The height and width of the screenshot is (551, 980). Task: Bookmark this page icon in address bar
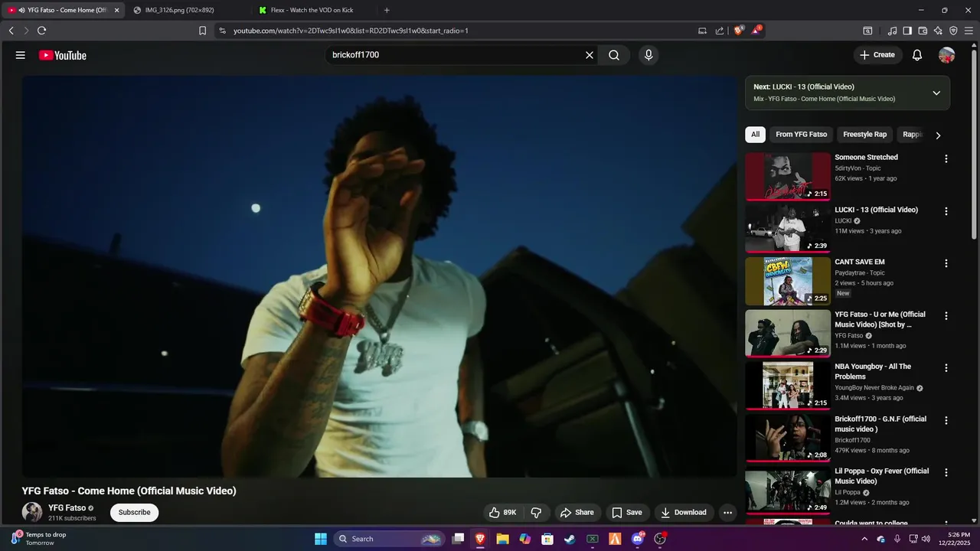202,31
